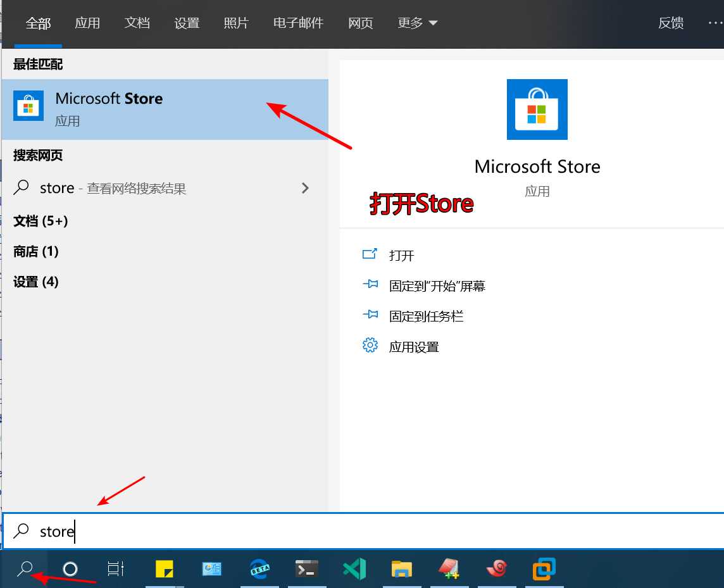Screen dimensions: 724x588
Task: Click the small Microsoft Store icon in results
Action: click(28, 106)
